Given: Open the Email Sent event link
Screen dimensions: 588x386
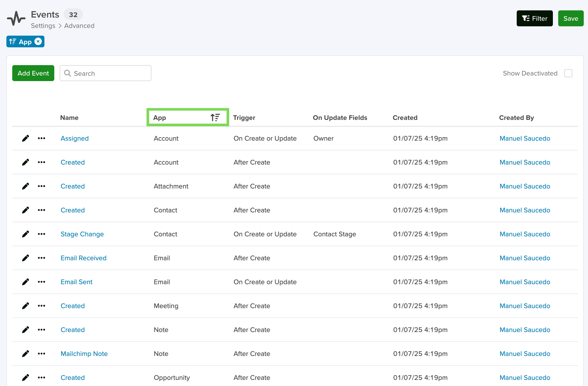Looking at the screenshot, I should pyautogui.click(x=77, y=282).
